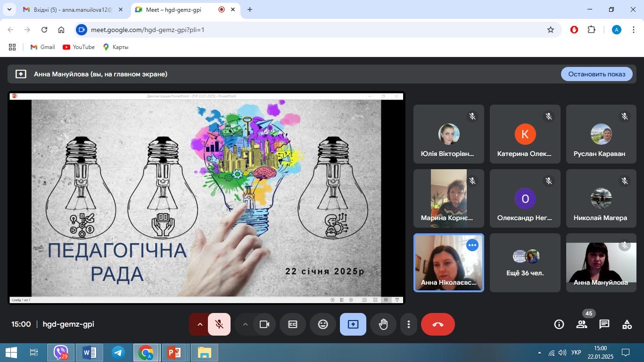This screenshot has height=362, width=644.
Task: View site information camera icon in address bar
Action: (x=82, y=30)
